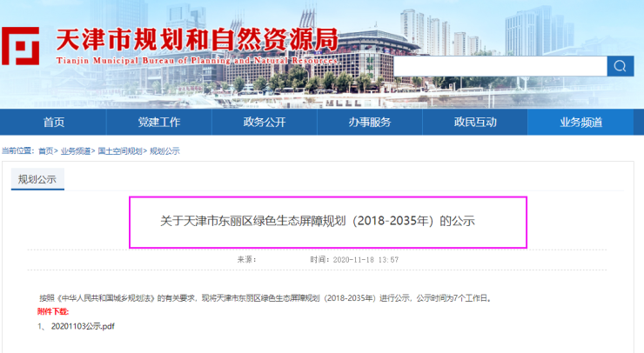The height and width of the screenshot is (353, 644).
Task: Click 首页 in the breadcrumb trail
Action: click(x=45, y=151)
